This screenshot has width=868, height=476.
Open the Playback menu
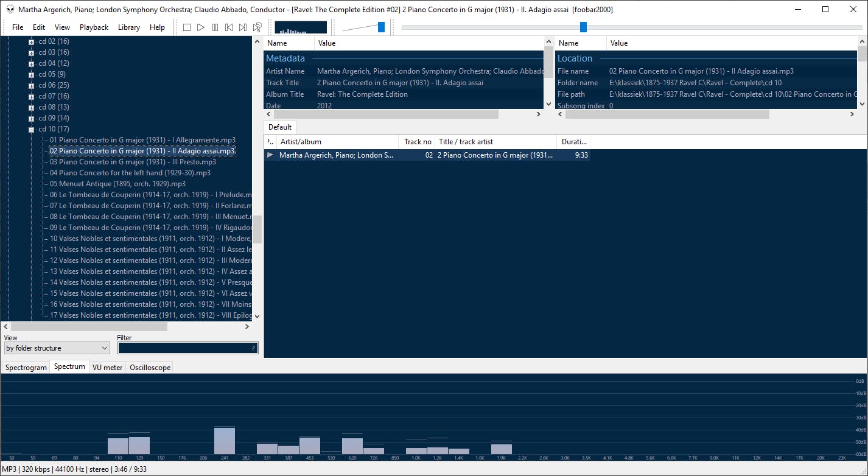tap(94, 27)
